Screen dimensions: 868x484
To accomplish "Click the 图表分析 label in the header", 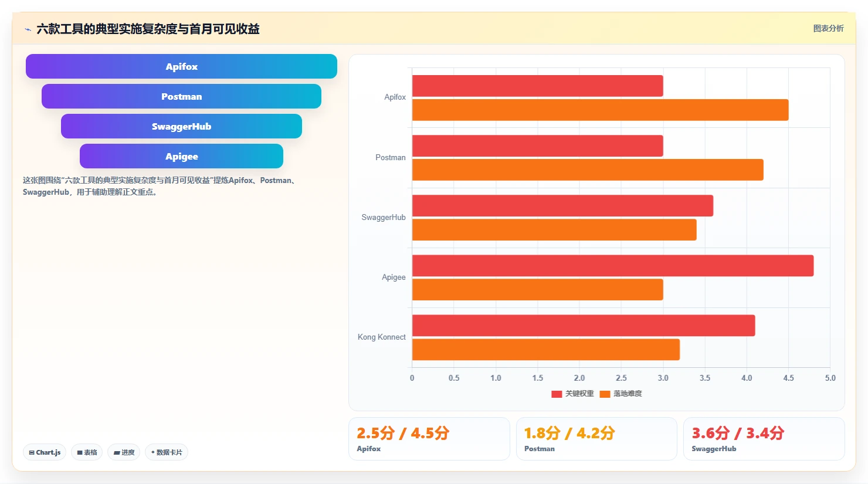I will (x=828, y=28).
